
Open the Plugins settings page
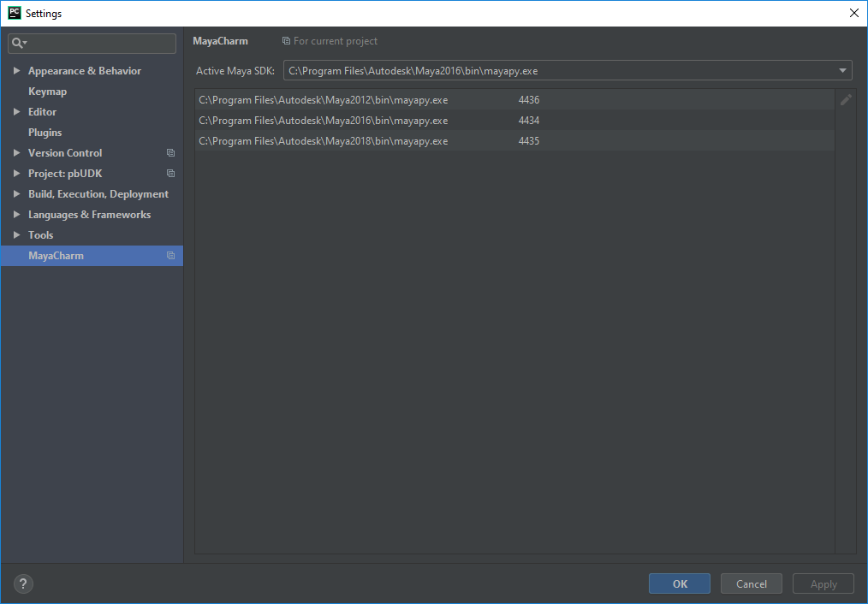coord(45,133)
